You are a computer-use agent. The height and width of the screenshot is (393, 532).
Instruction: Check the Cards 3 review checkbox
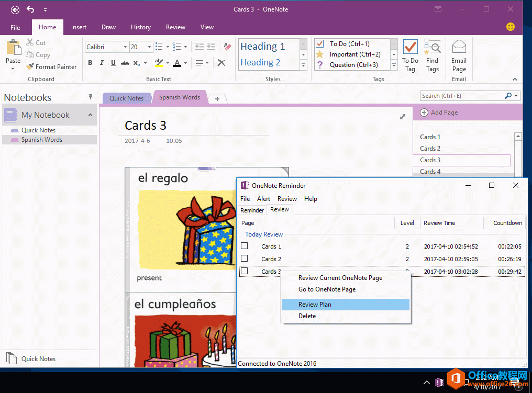pos(245,271)
